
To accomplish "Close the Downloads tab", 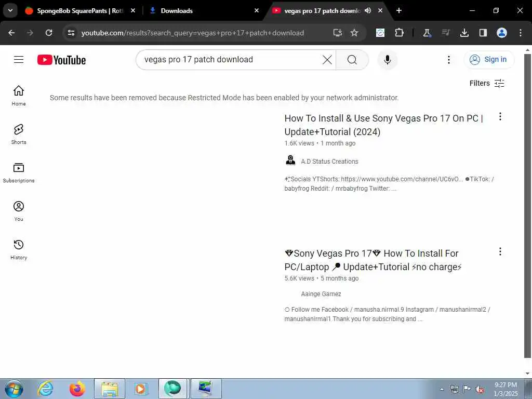I will 257,10.
